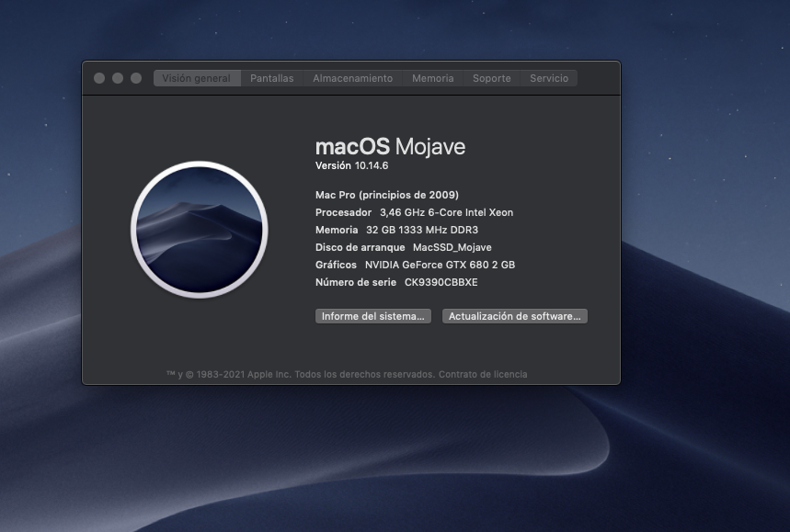Open the Contrato de licencia link
This screenshot has height=532, width=790.
point(483,374)
